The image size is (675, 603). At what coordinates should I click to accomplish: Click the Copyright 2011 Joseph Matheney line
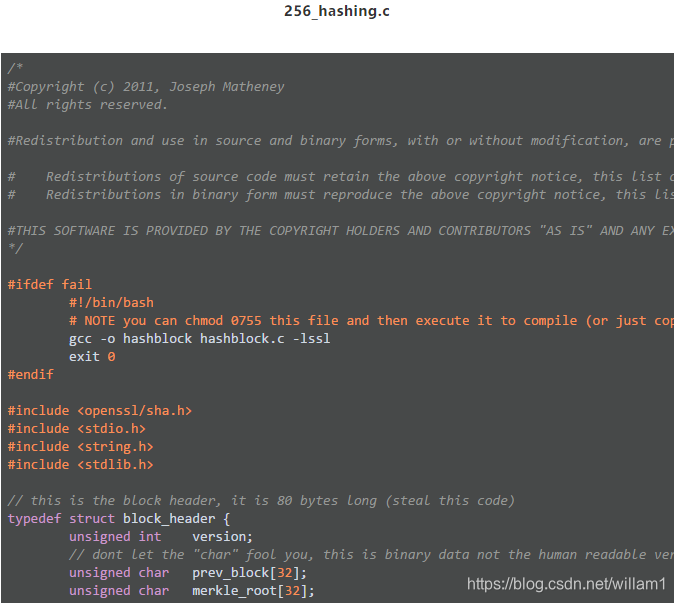click(146, 87)
